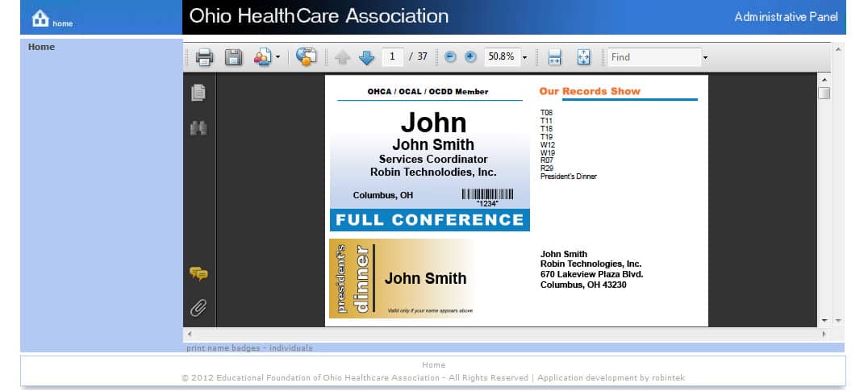Click the PDF vertical scrollbar up arrow
The width and height of the screenshot is (868, 391).
tap(824, 80)
